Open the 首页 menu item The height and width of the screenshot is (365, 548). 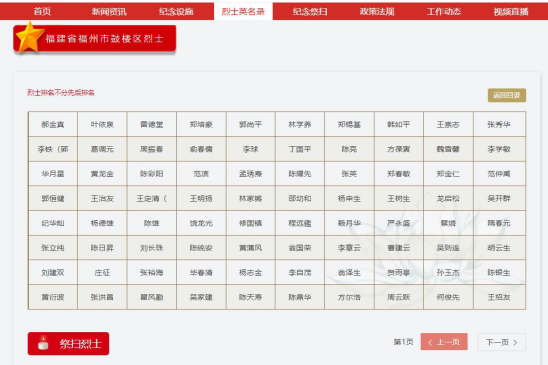pyautogui.click(x=42, y=11)
